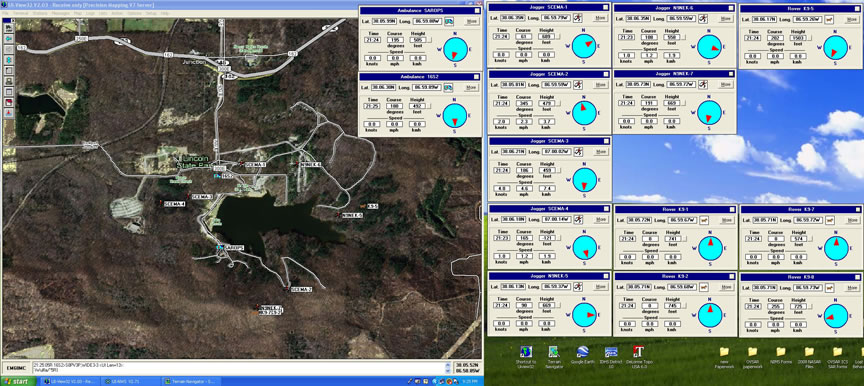Open the Options menu

(134, 13)
